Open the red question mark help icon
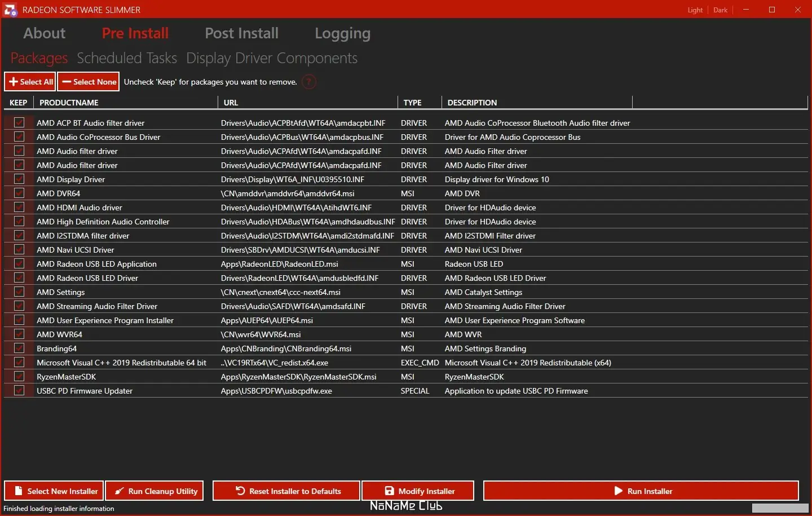 [x=309, y=82]
